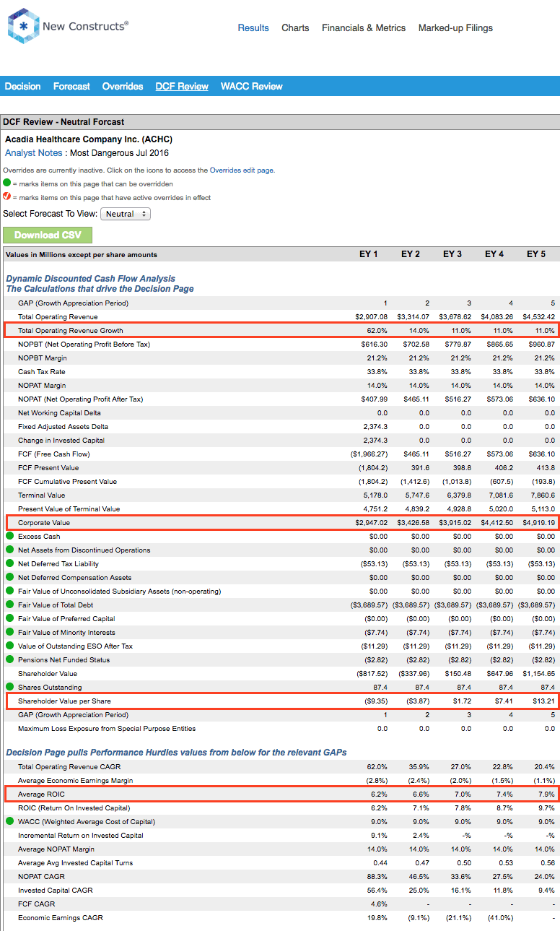Click override dot for Fair Value of Minority Interests
This screenshot has height=931, width=560.
tap(9, 633)
